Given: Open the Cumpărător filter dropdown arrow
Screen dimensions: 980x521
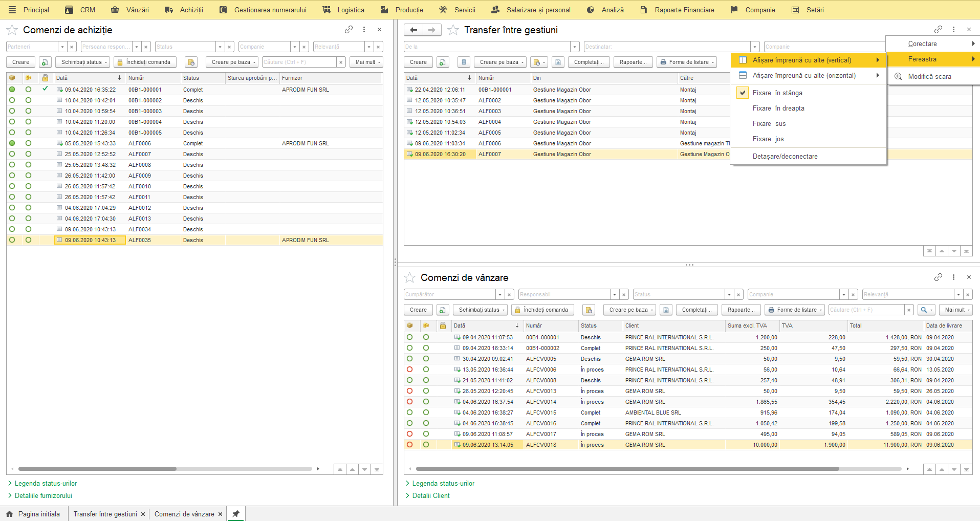Looking at the screenshot, I should (x=499, y=294).
